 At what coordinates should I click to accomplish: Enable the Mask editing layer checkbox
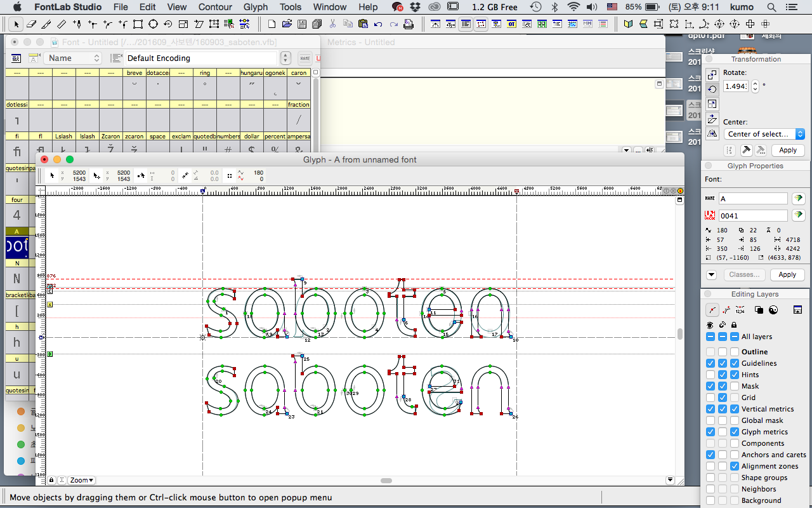[710, 385]
